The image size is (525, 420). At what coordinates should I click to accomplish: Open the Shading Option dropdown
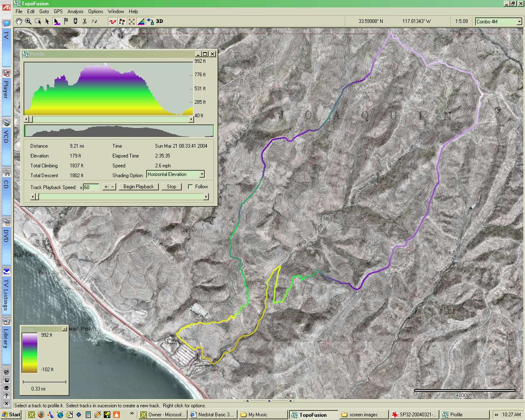point(201,175)
